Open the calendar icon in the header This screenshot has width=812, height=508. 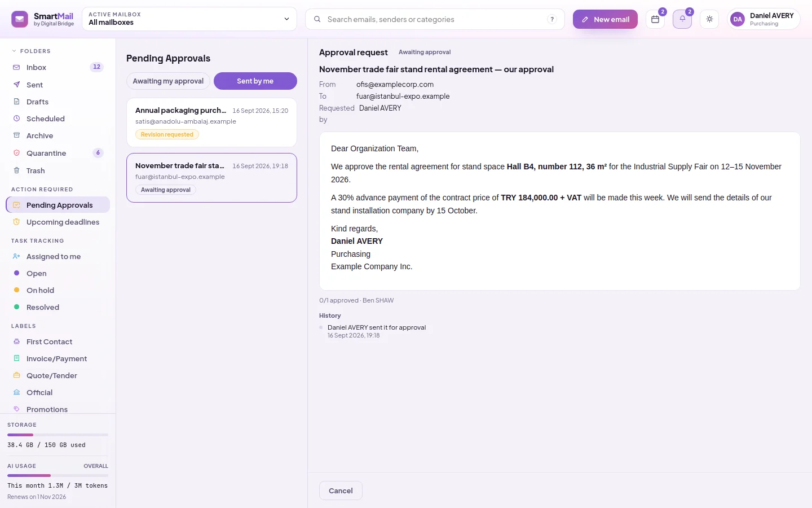tap(655, 19)
